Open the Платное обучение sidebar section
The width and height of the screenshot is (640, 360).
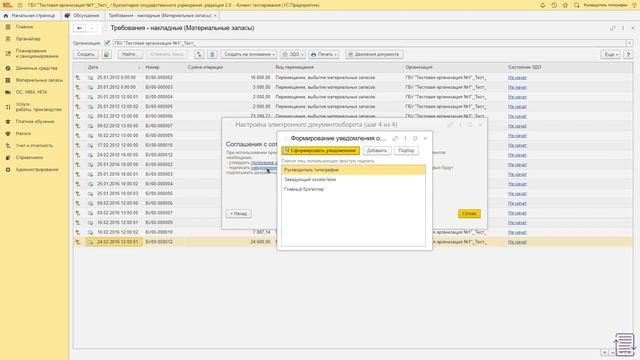coord(34,122)
